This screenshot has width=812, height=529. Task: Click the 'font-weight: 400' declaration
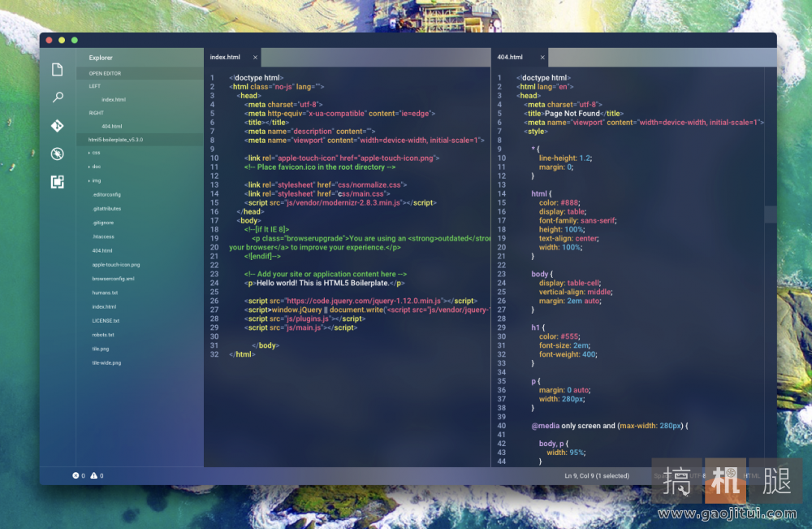568,354
